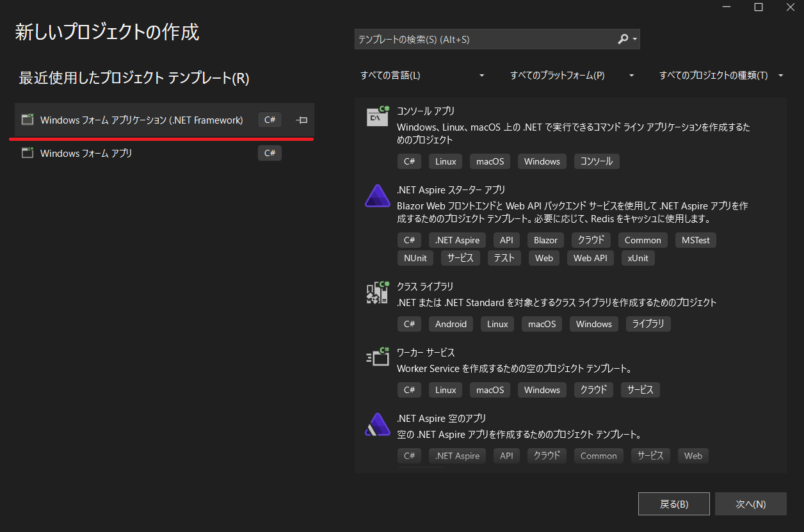Click the Web API tag under .NET Aspire スターター アプリ
Image resolution: width=804 pixels, height=532 pixels.
590,258
